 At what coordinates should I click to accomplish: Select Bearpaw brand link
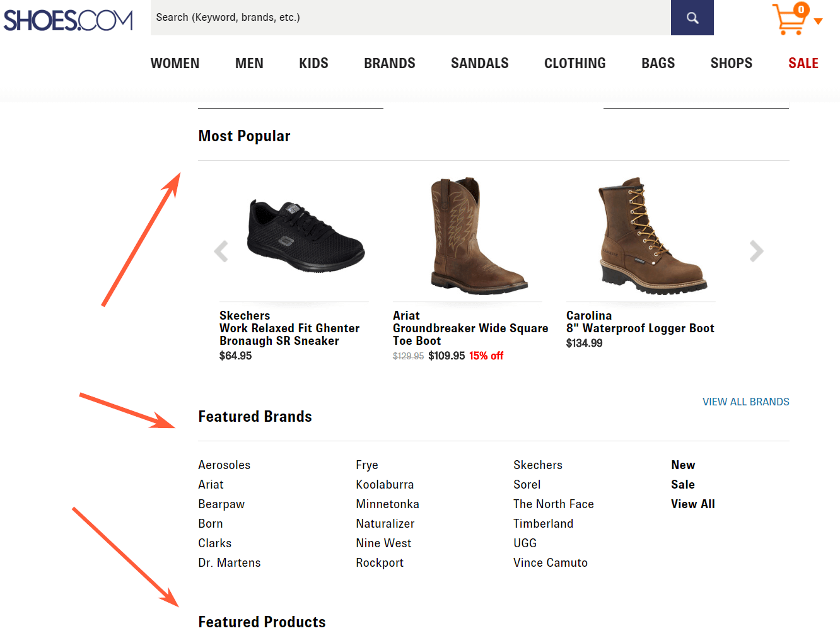pos(221,504)
